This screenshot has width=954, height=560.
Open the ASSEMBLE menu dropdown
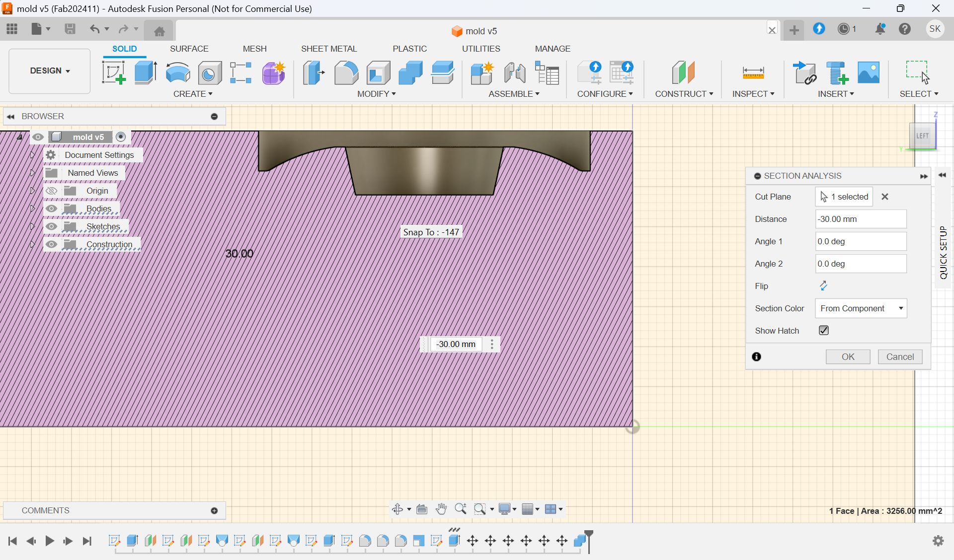(514, 94)
